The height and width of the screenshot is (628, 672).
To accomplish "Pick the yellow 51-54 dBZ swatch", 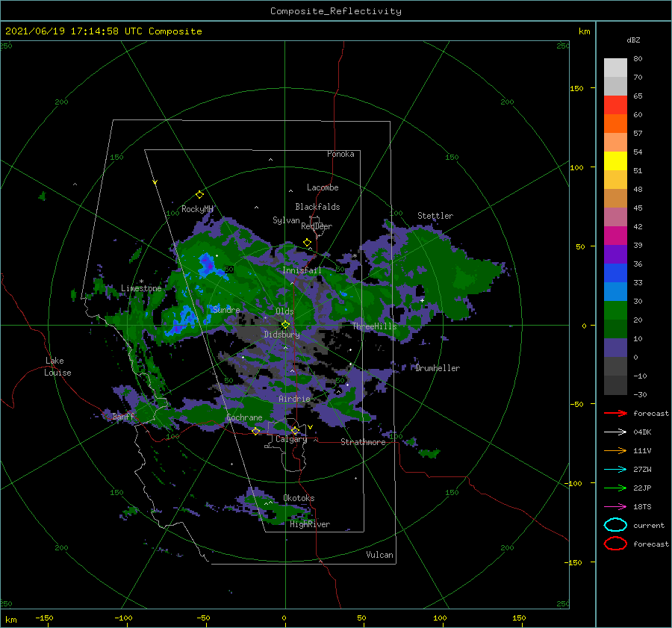I will click(x=615, y=161).
